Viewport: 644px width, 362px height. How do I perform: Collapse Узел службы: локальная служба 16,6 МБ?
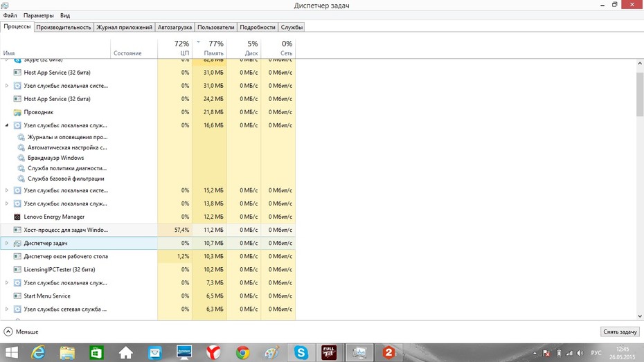pyautogui.click(x=6, y=125)
